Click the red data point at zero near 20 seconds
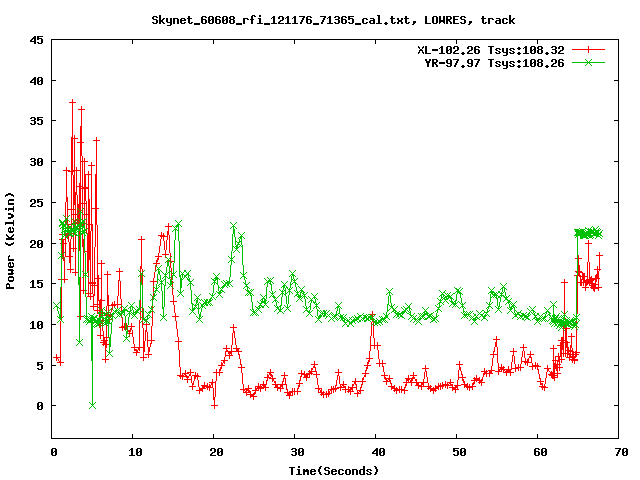The image size is (640, 480). [214, 406]
